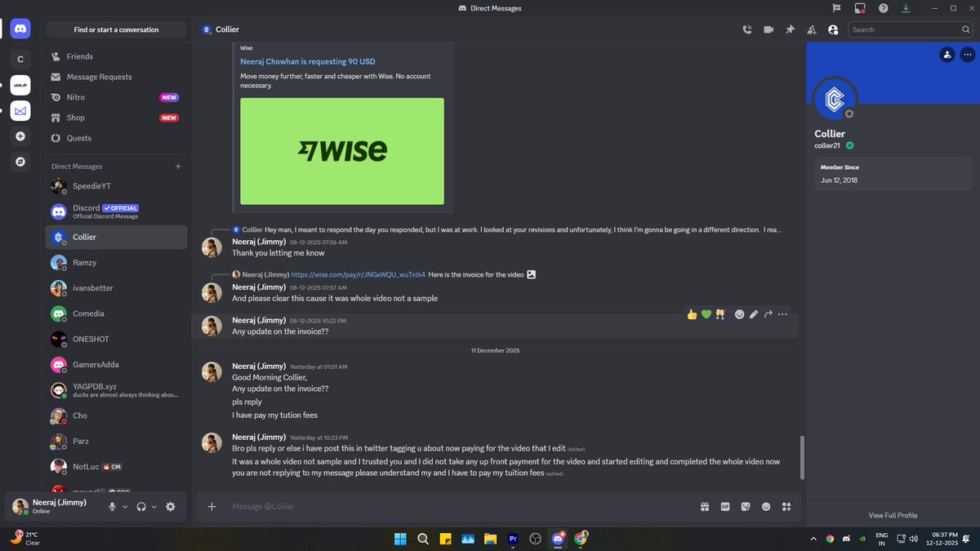Image resolution: width=980 pixels, height=551 pixels.
Task: Forward the hovered message arrow icon
Action: 768,314
